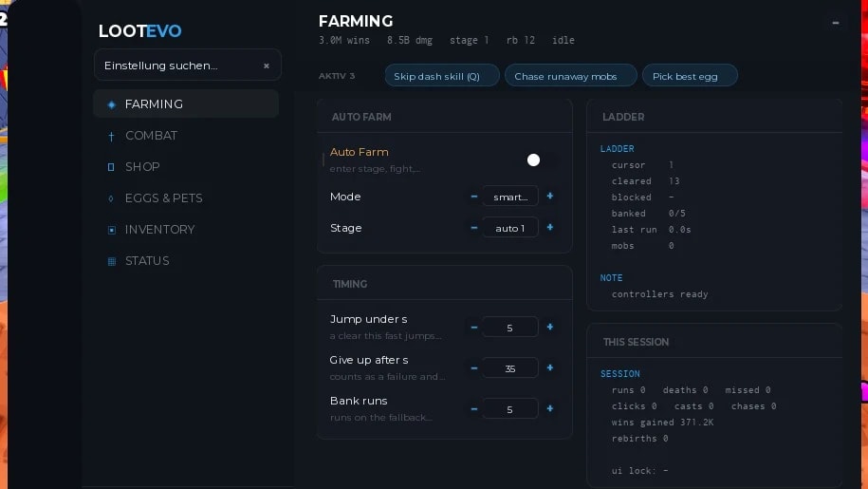Viewport: 868px width, 489px height.
Task: Remove the Pick best egg chip
Action: point(690,76)
